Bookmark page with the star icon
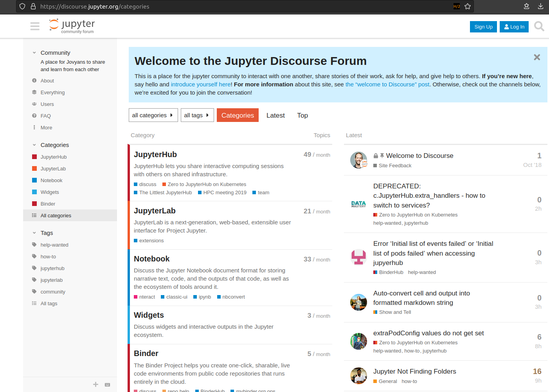The height and width of the screenshot is (392, 549). click(468, 6)
